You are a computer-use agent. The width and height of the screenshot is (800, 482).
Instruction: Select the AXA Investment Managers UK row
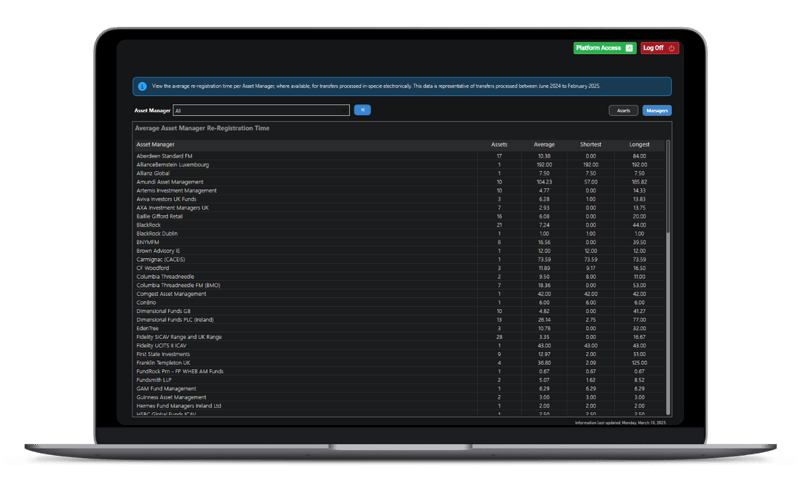(x=400, y=208)
